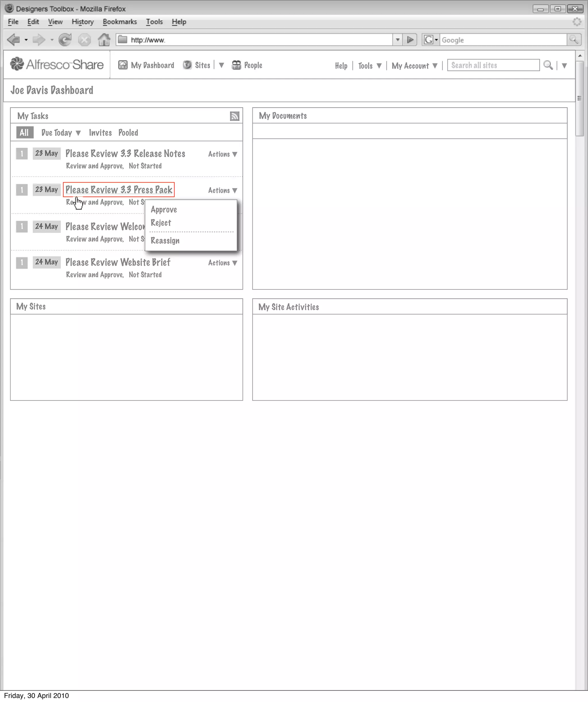Switch task filter to Invites
Screen dimensions: 588x702
[100, 133]
